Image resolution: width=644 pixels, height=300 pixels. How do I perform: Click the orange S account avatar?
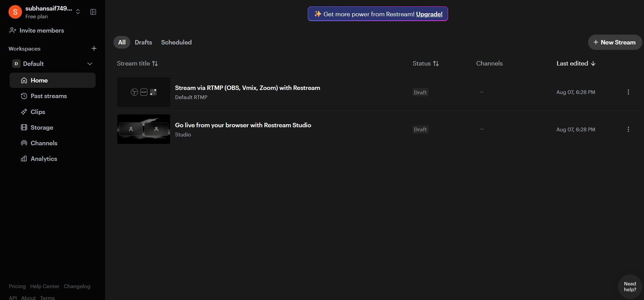[15, 12]
